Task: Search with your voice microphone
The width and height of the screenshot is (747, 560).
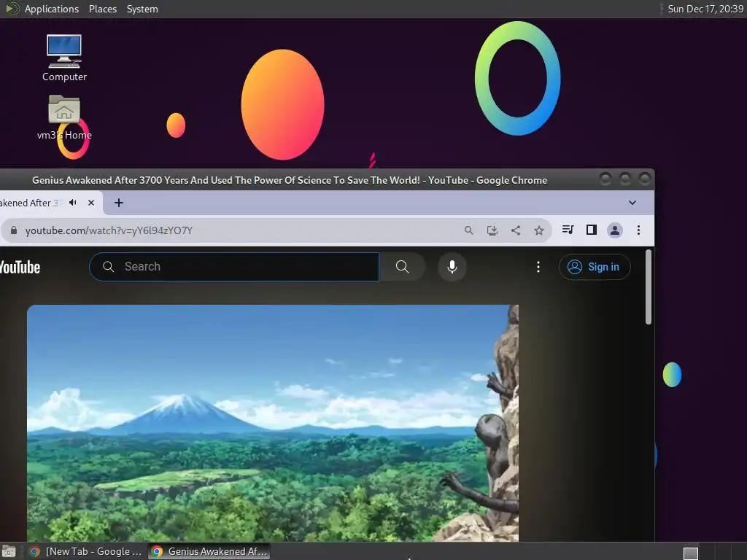Action: 452,267
